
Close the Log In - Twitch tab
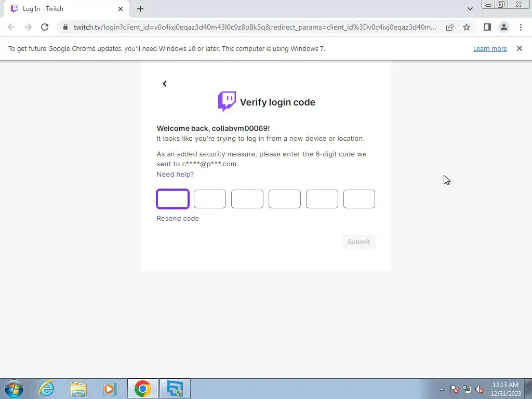[x=121, y=9]
